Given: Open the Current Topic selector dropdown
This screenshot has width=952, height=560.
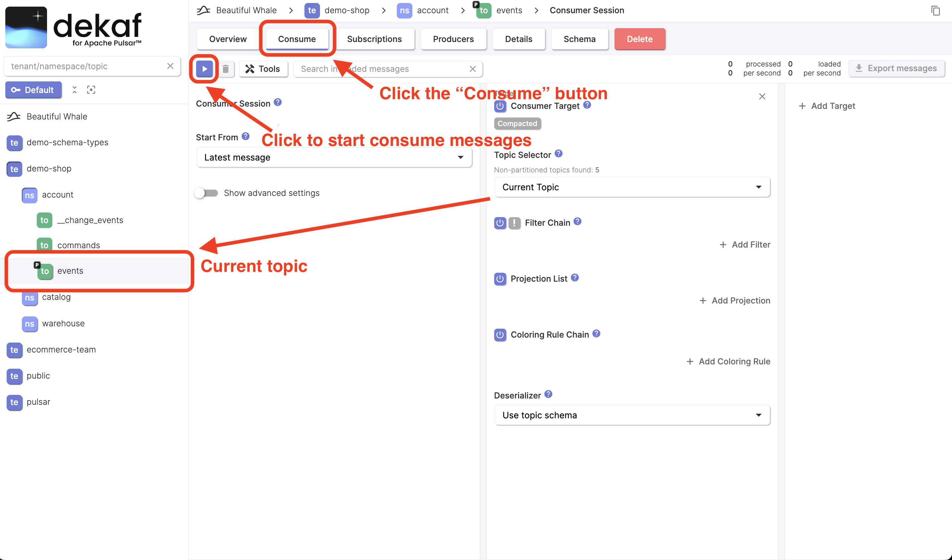Looking at the screenshot, I should point(632,187).
